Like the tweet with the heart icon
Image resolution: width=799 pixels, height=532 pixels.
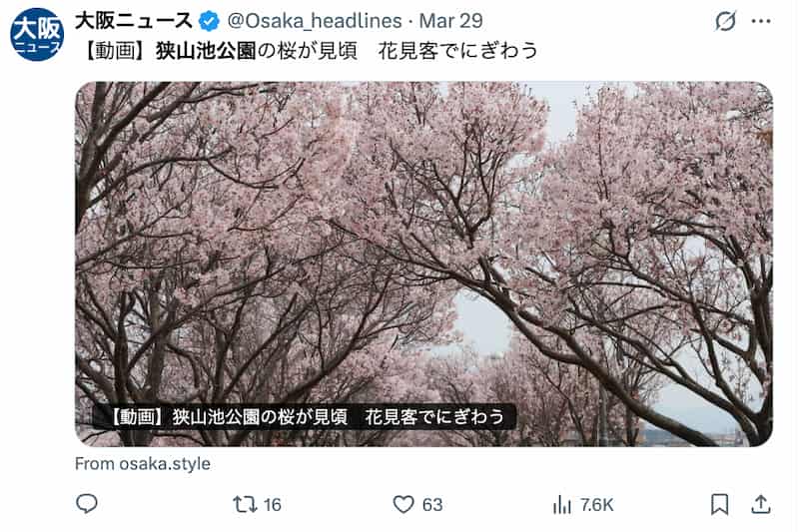[x=403, y=504]
